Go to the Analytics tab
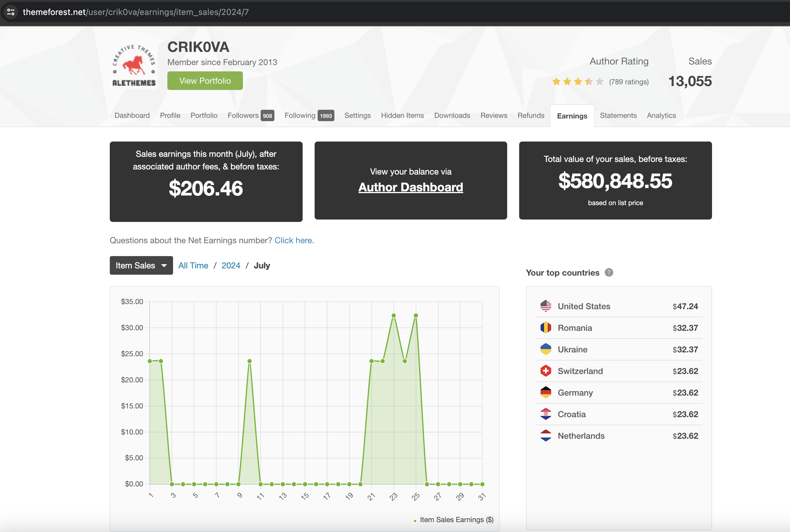The height and width of the screenshot is (532, 790). pyautogui.click(x=661, y=115)
